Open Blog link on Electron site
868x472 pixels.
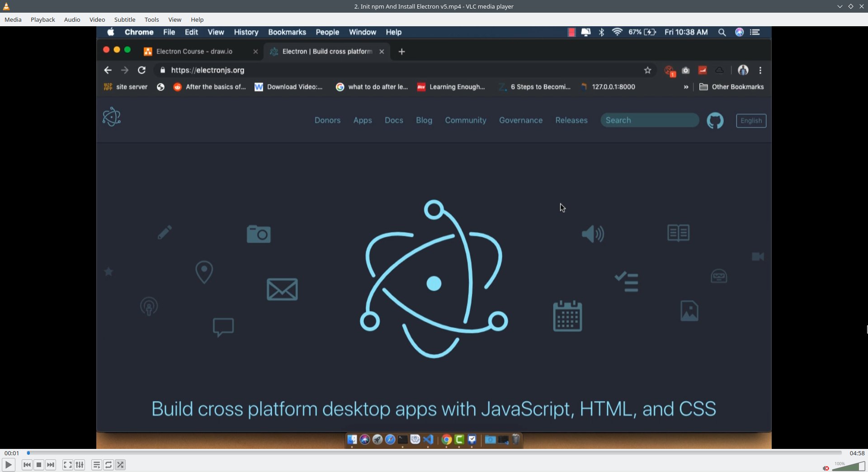pyautogui.click(x=424, y=120)
